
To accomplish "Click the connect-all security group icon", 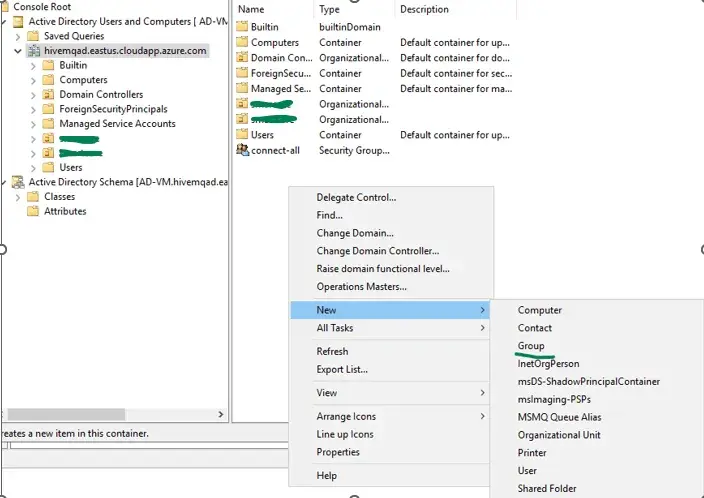I will (x=242, y=150).
